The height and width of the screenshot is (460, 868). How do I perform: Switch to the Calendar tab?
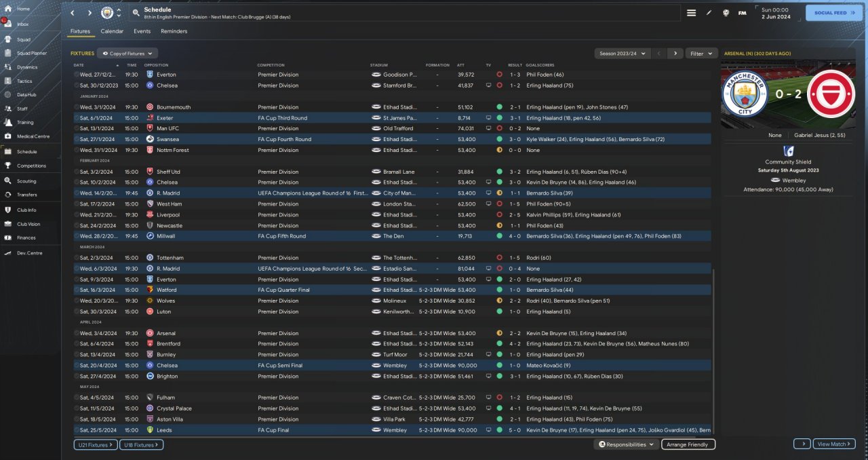(x=112, y=31)
